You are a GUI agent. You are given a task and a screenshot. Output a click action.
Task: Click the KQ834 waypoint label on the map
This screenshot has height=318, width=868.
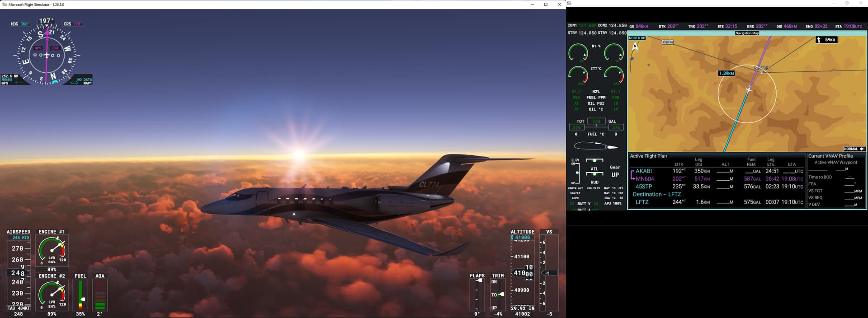click(667, 42)
